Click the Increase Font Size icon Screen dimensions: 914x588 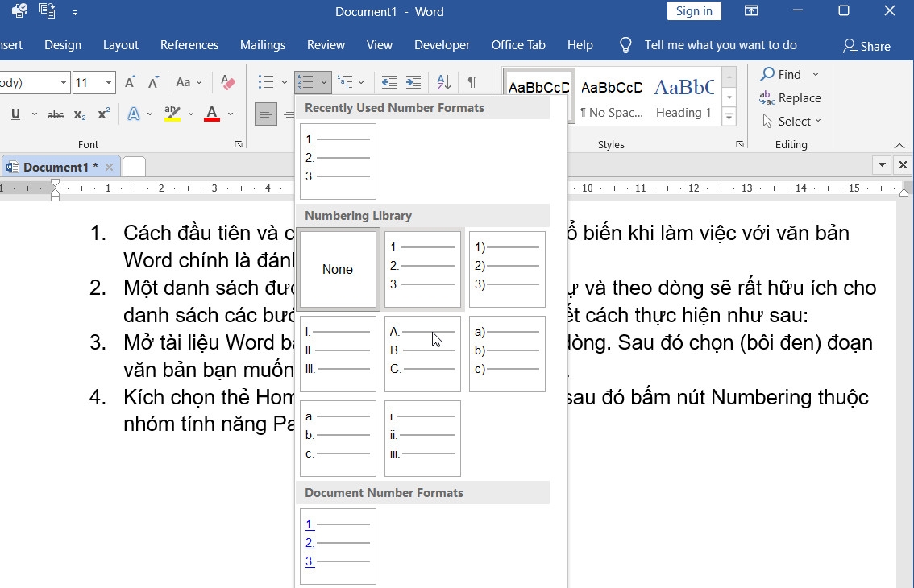[x=130, y=82]
